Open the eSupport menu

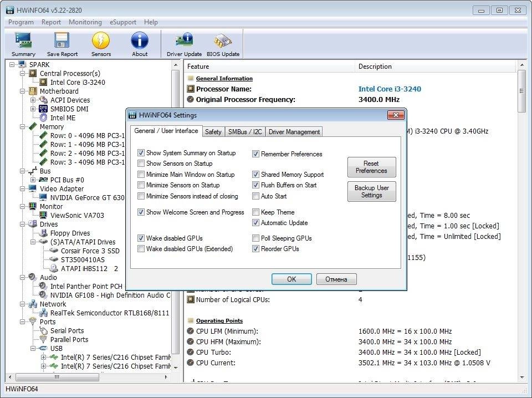click(x=123, y=22)
